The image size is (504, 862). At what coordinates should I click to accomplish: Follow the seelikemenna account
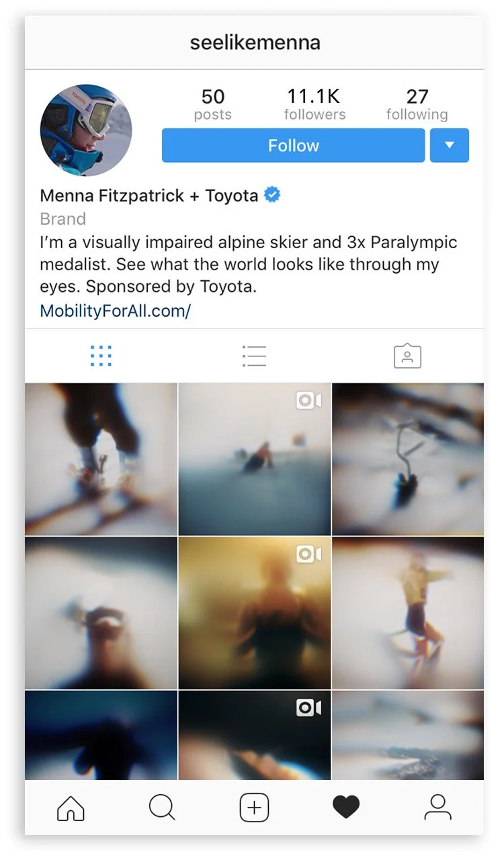[293, 145]
